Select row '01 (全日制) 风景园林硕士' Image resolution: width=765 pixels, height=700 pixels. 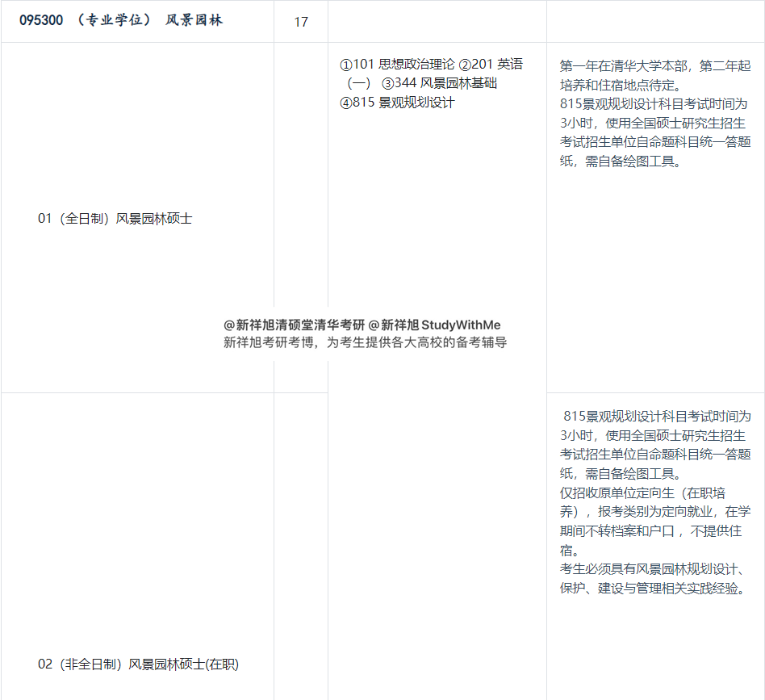[115, 218]
